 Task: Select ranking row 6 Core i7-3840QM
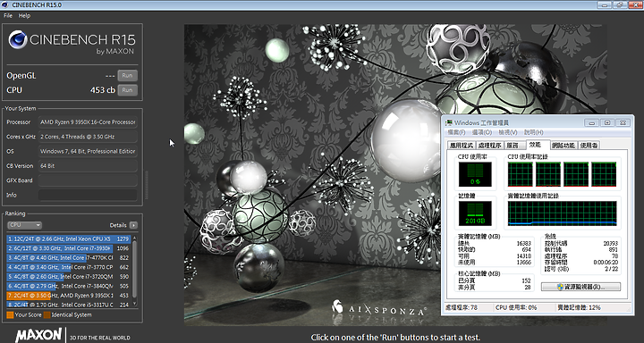[x=69, y=286]
